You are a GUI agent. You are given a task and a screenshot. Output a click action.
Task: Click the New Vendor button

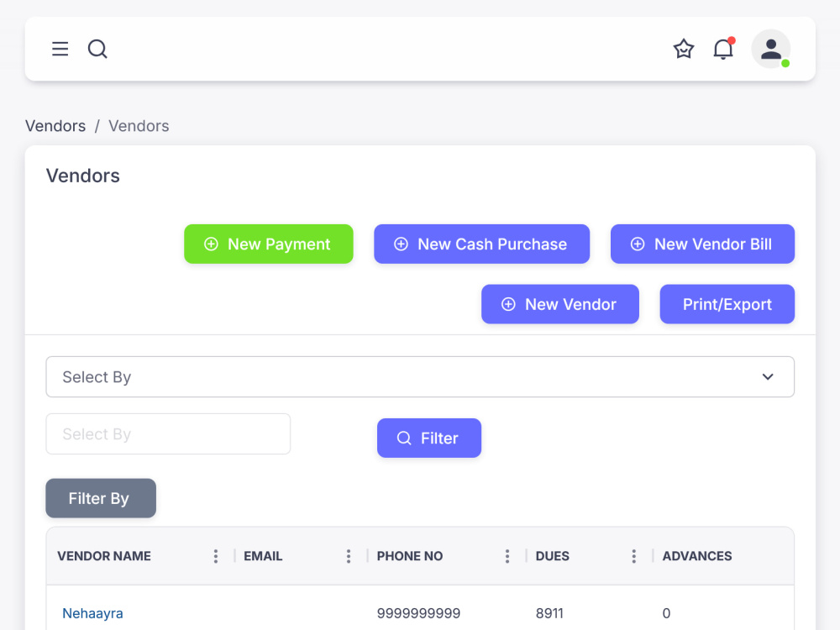click(559, 304)
